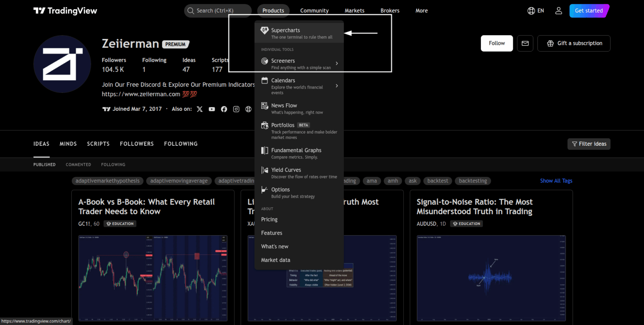This screenshot has width=644, height=325.
Task: Click the Zeiierman profile avatar
Action: coord(62,64)
